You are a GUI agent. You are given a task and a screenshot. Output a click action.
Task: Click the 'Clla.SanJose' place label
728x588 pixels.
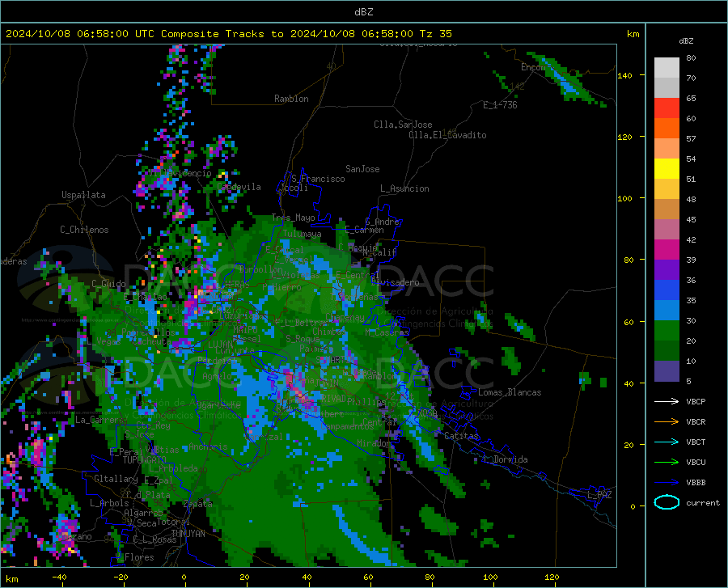(403, 125)
